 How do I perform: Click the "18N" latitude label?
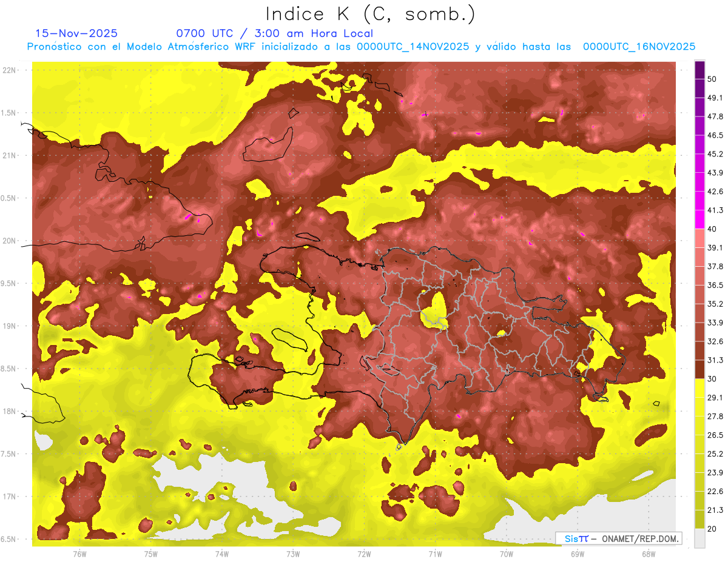pos(8,412)
